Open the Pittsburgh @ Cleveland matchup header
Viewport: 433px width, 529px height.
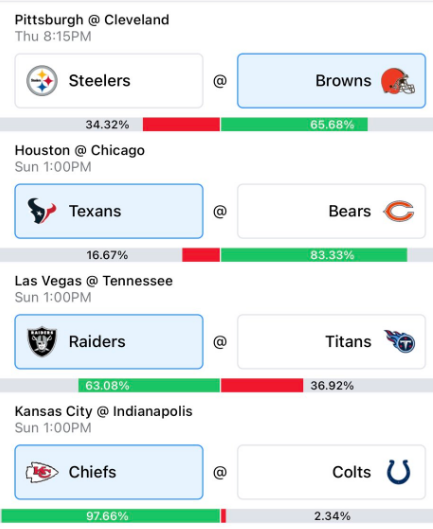point(92,20)
